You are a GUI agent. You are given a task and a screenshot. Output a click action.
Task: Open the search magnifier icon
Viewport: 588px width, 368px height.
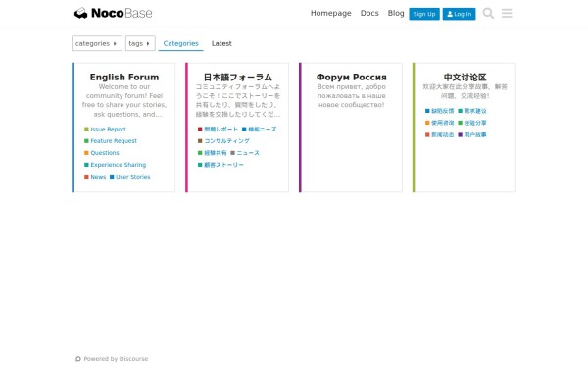coord(488,13)
